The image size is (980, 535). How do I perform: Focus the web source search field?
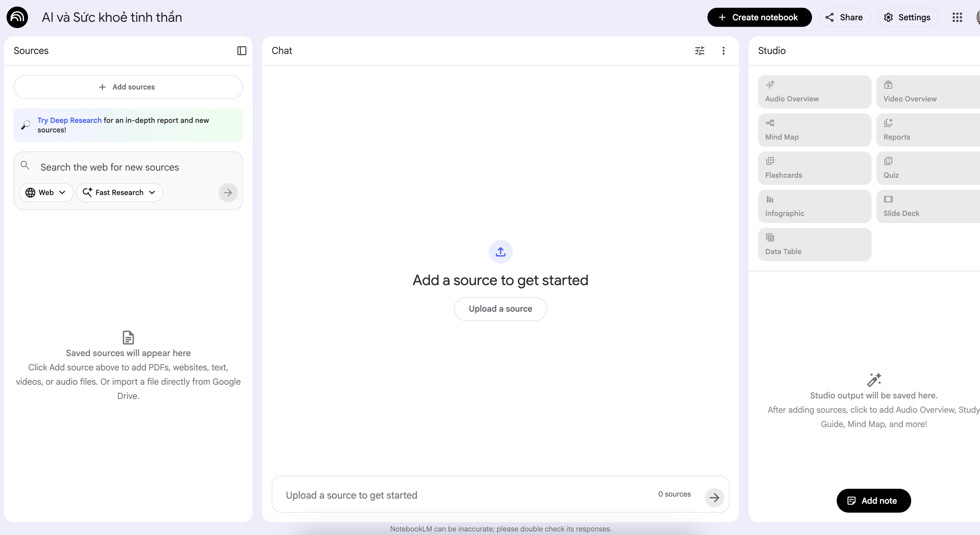tap(129, 167)
